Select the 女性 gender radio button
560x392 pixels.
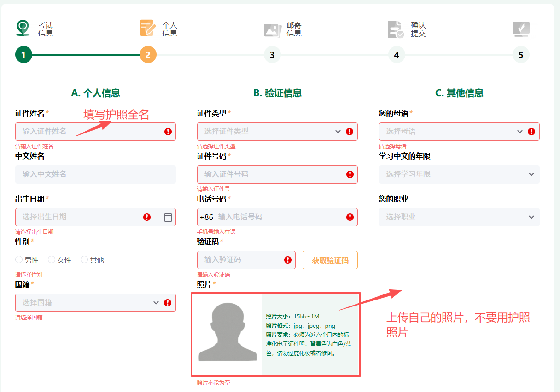(52, 260)
